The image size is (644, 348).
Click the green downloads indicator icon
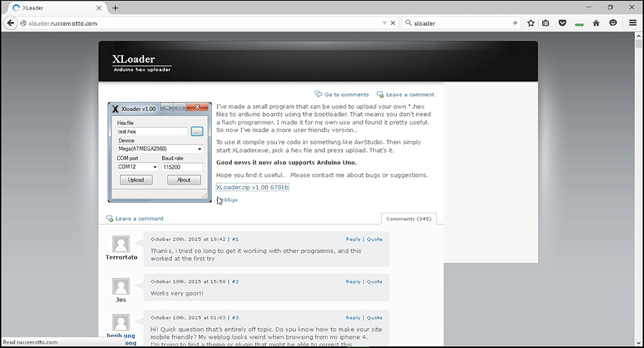click(579, 24)
